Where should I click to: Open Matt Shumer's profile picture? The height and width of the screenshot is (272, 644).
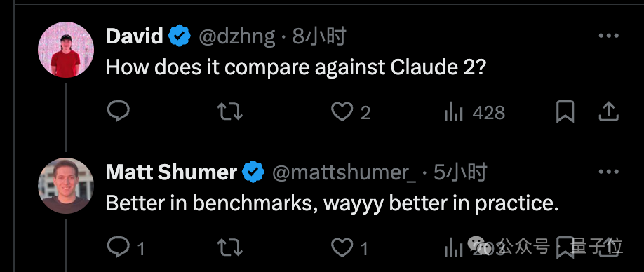pyautogui.click(x=66, y=186)
